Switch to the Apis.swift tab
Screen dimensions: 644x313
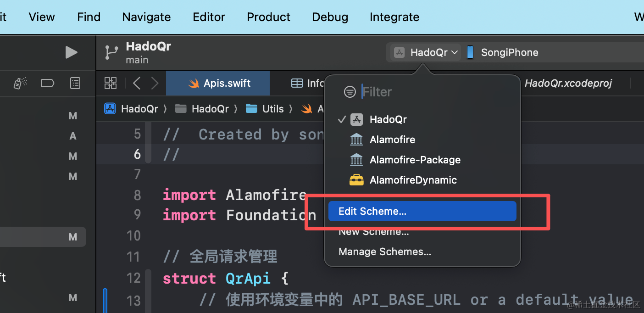(x=218, y=83)
